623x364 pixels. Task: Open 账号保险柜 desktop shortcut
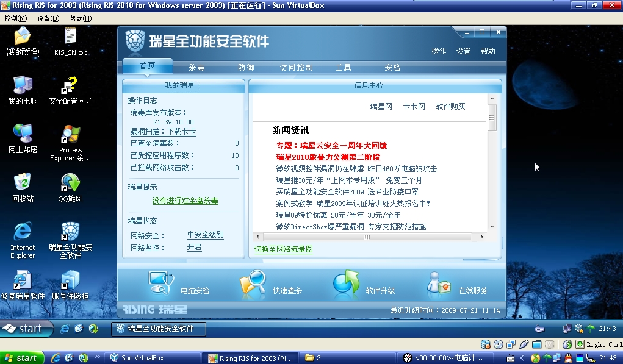coord(70,285)
